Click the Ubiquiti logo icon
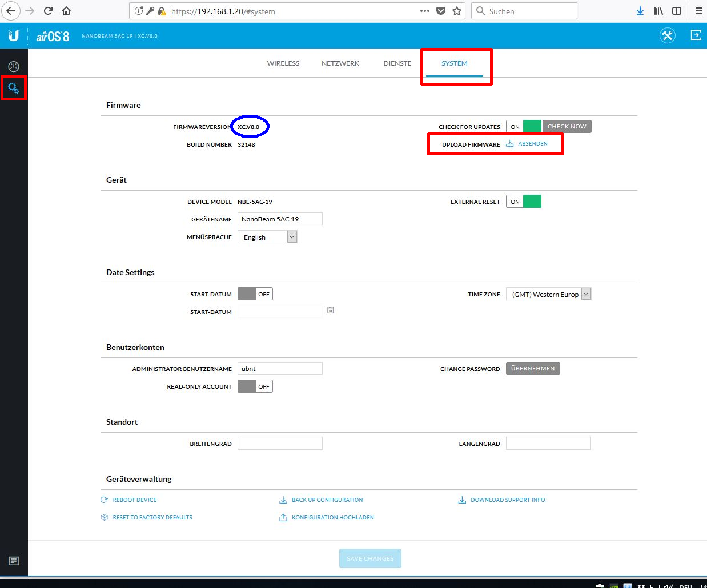This screenshot has width=707, height=588. point(14,36)
